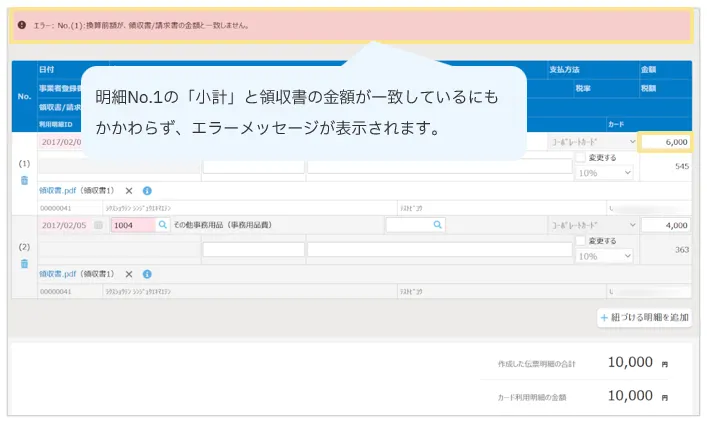Image resolution: width=707 pixels, height=422 pixels.
Task: Remove the receipt attachment in row (1)
Action: coord(129,190)
